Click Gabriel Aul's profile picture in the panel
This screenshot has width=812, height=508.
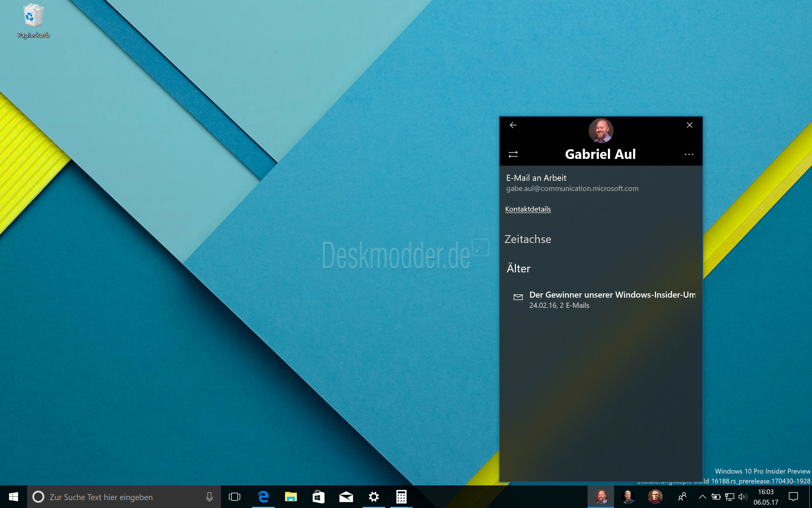(601, 130)
